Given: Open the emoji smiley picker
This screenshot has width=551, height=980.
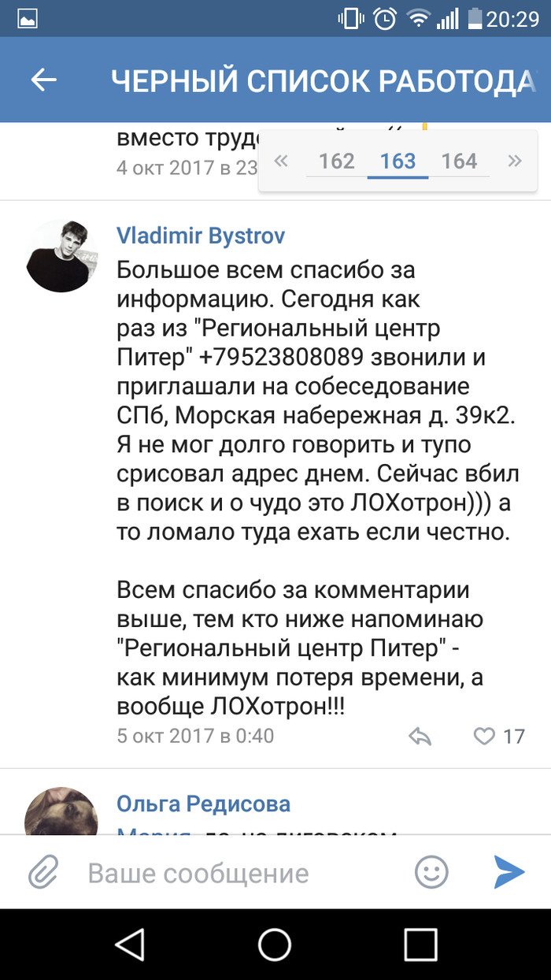Looking at the screenshot, I should (x=431, y=872).
